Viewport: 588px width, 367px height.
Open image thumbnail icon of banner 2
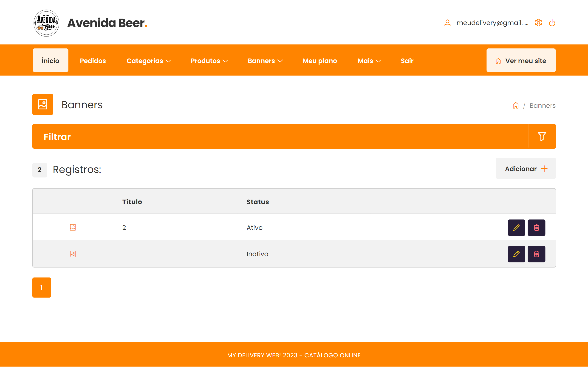[73, 228]
